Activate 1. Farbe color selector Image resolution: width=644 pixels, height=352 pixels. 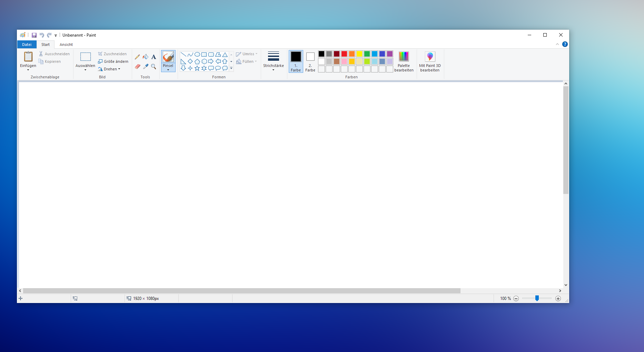click(x=296, y=61)
